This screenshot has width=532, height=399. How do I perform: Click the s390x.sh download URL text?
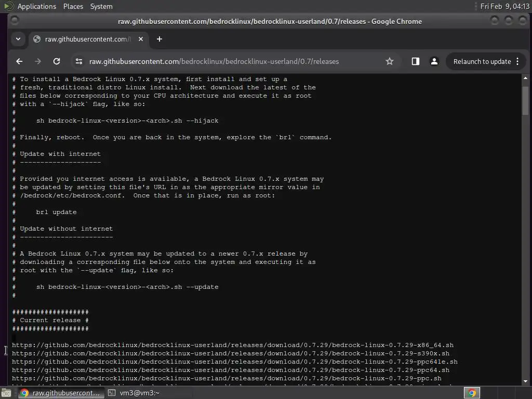coord(231,353)
